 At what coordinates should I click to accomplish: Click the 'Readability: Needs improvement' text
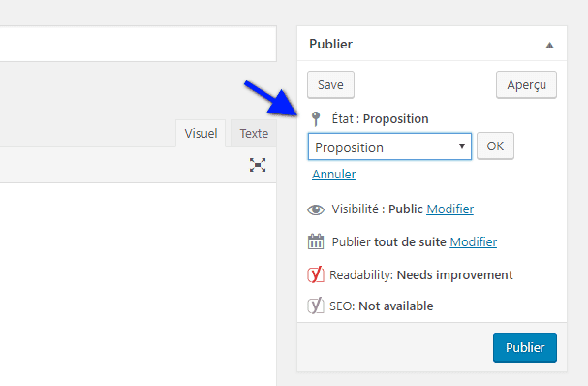point(420,275)
